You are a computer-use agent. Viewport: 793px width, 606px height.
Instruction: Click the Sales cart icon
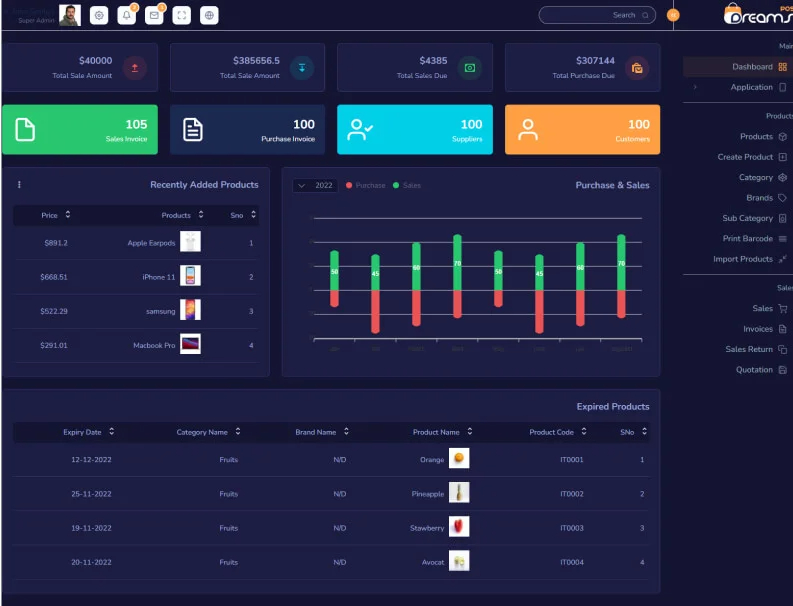pos(782,308)
